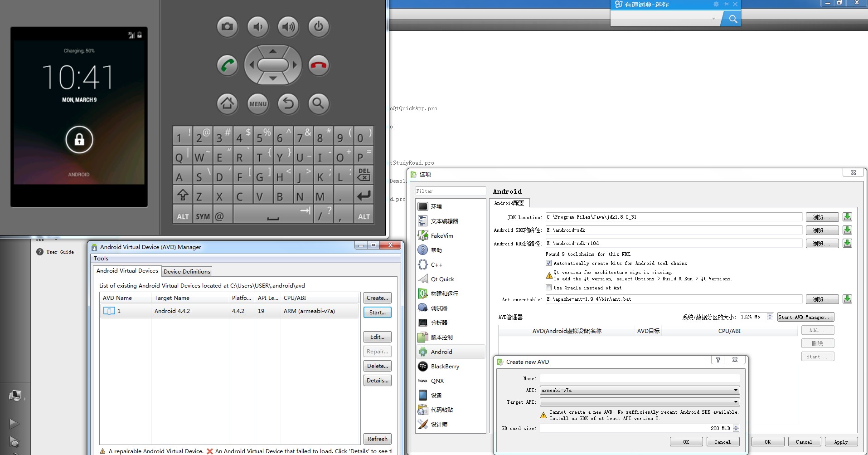Select AVD row Android 4.4.2

(x=230, y=311)
